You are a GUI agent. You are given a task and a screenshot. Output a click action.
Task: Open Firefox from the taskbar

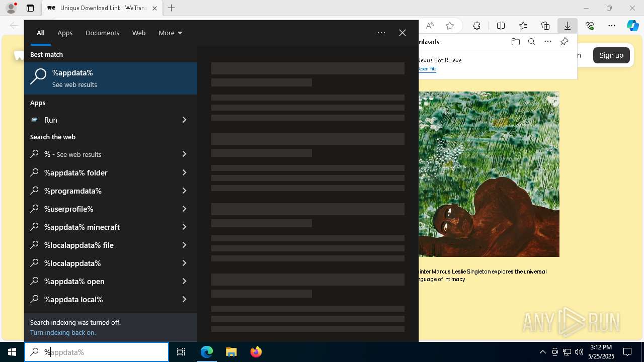pyautogui.click(x=256, y=352)
